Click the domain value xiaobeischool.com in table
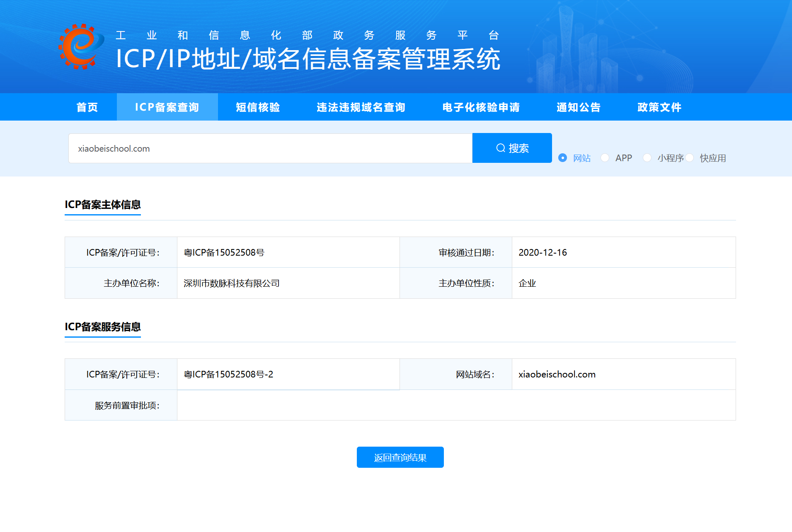Screen dimensions: 792x532 coord(557,374)
